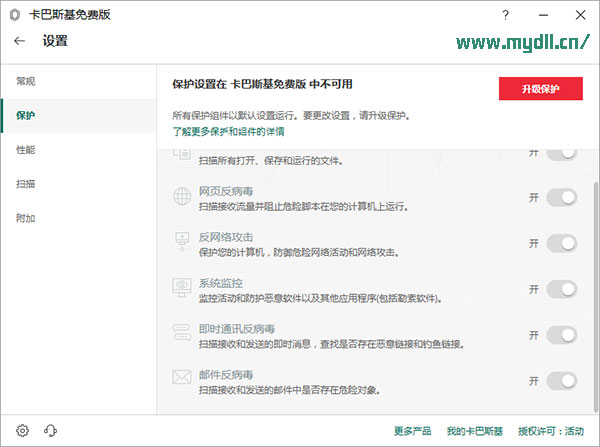Click the file antivirus icon at list top

click(x=182, y=153)
